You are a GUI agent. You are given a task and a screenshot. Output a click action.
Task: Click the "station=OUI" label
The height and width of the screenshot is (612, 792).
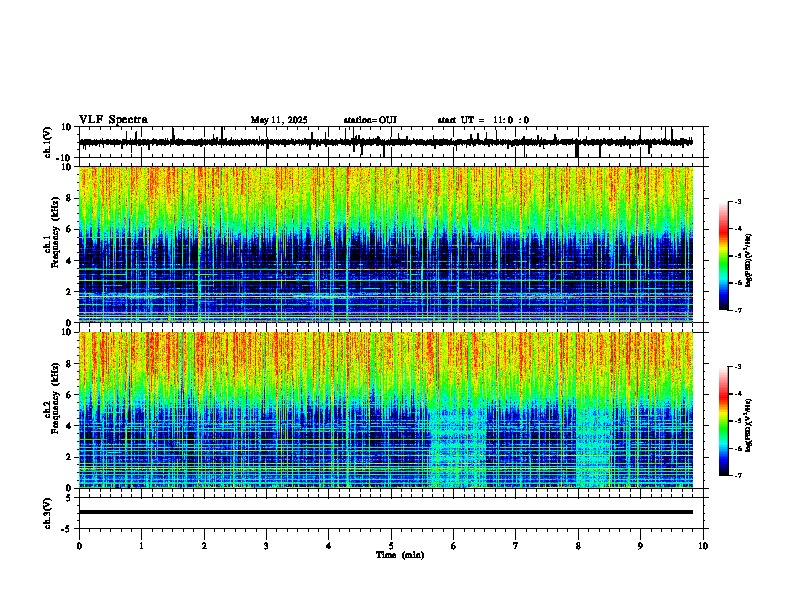pyautogui.click(x=370, y=120)
